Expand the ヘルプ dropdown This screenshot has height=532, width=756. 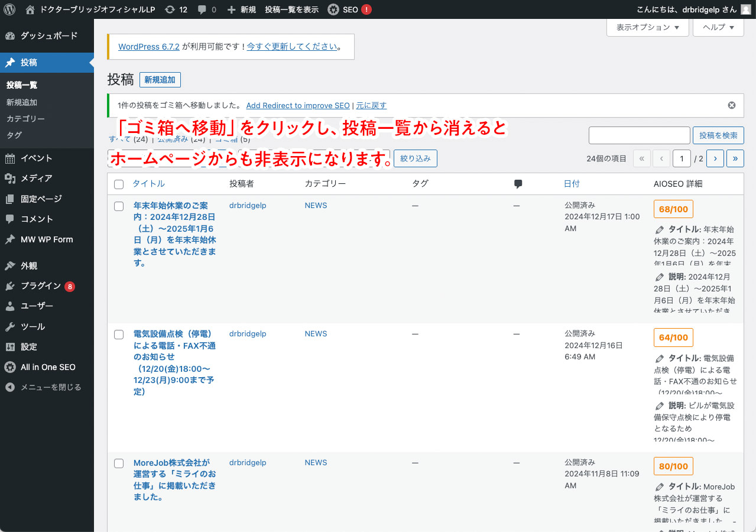coord(718,27)
